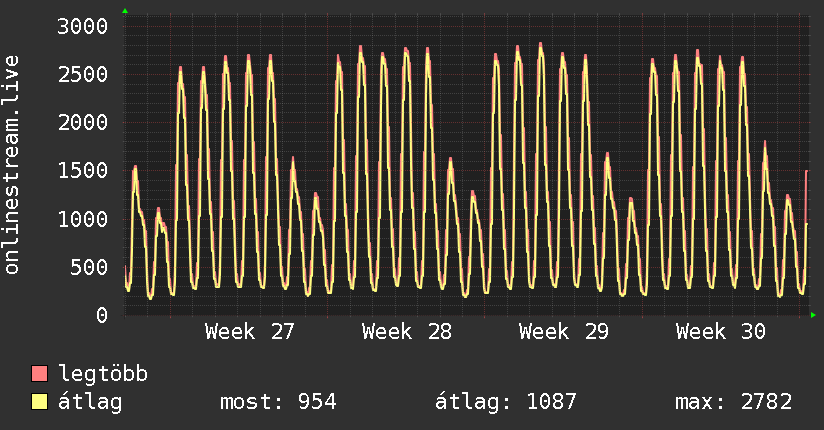
Task: Click the green arrow atop the y-axis
Action: [125, 11]
